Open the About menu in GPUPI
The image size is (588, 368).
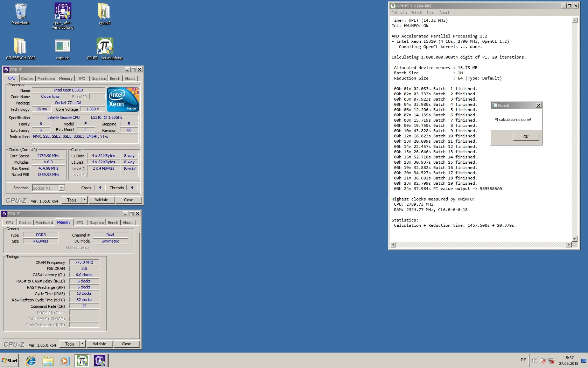[444, 13]
